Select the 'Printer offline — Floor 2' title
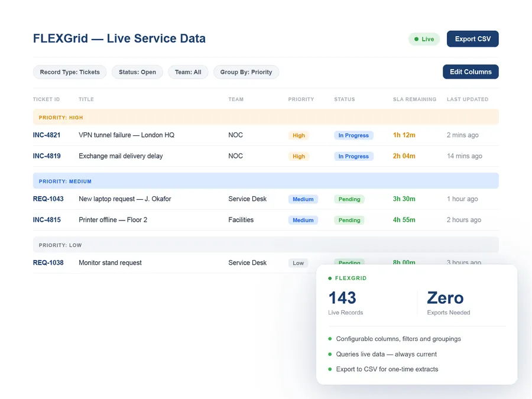Viewport: 532px width, 399px height. [x=113, y=220]
